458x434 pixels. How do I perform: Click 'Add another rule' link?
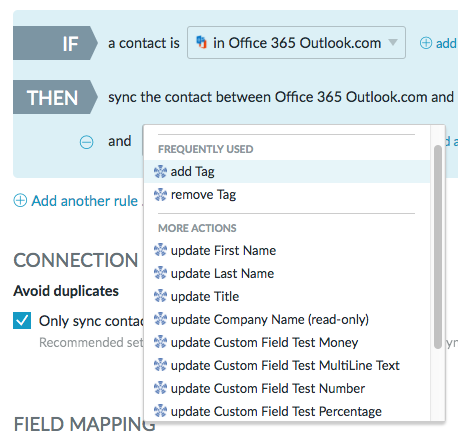pos(85,201)
